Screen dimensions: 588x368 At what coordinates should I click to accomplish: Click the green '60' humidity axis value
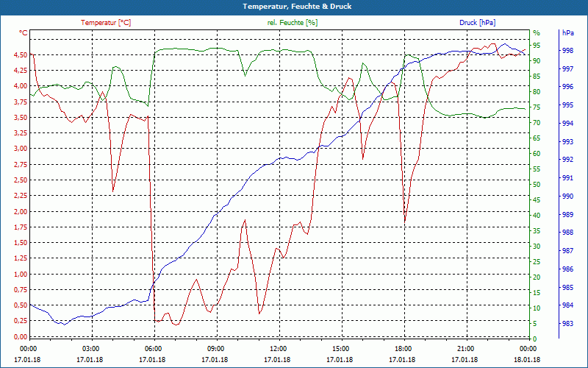(537, 154)
